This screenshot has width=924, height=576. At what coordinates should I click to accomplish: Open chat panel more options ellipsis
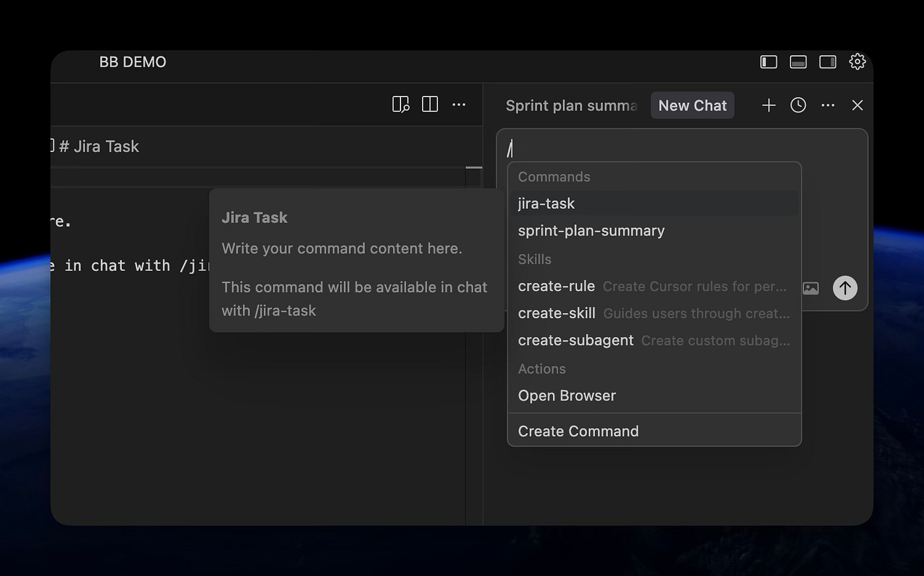pos(828,105)
